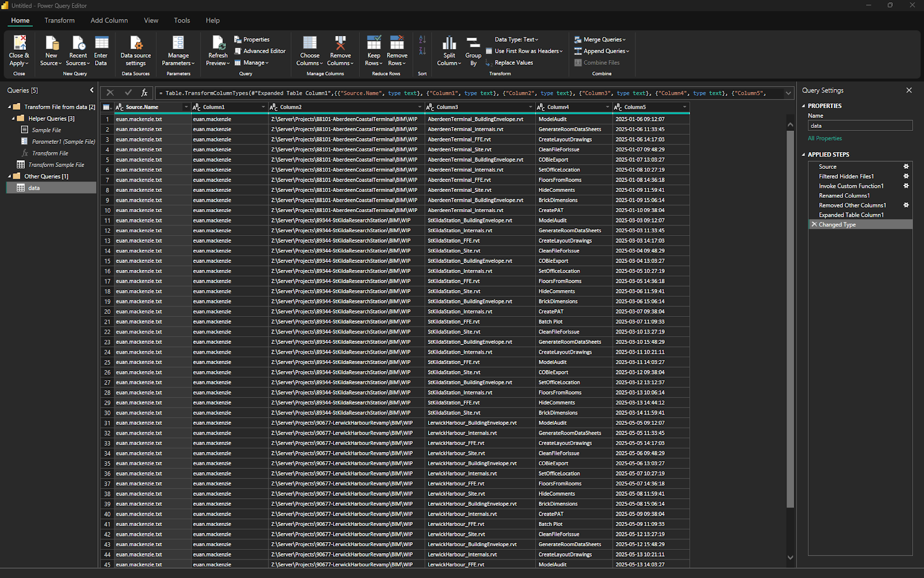Viewport: 924px width, 578px height.
Task: Open settings gear for Invoke Custom Function1 step
Action: [x=906, y=186]
